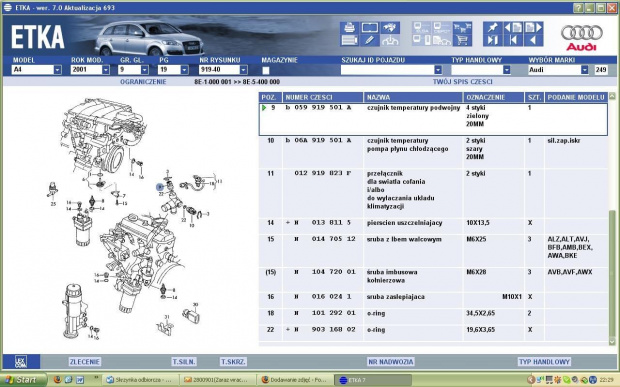Select part number 059 919 501 A
Viewport: 620px width, 387px height.
coord(323,108)
